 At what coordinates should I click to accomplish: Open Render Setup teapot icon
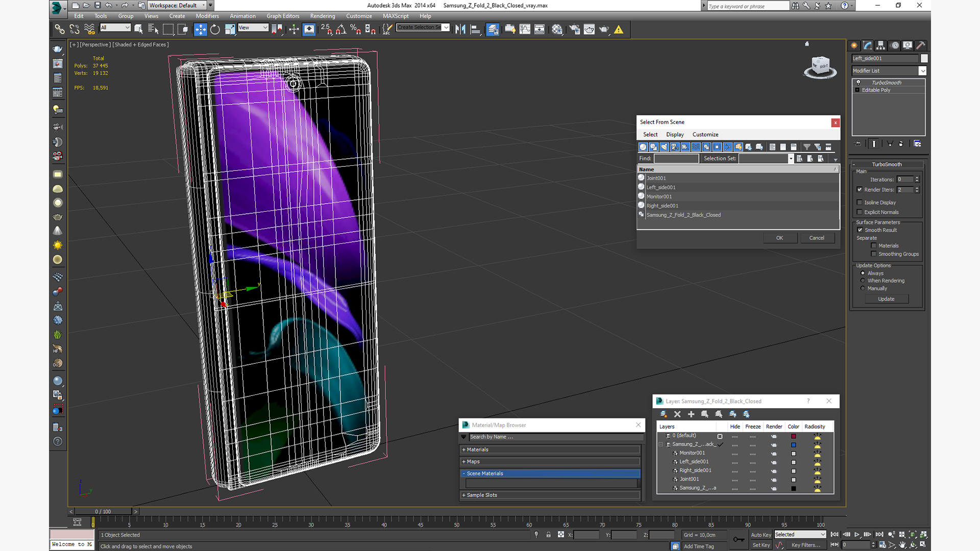(x=574, y=29)
